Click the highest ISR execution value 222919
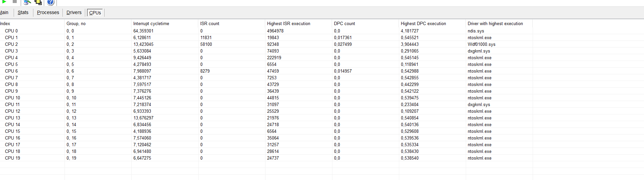This screenshot has height=180, width=644. [x=274, y=58]
